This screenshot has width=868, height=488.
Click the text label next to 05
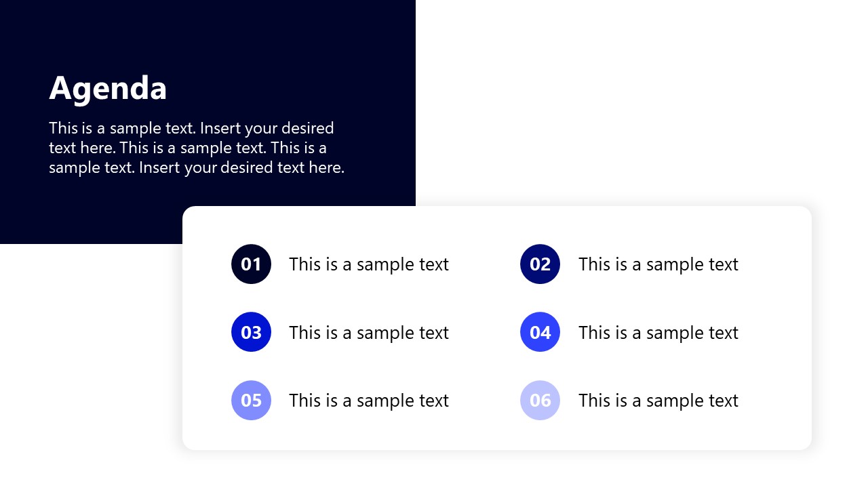(368, 401)
